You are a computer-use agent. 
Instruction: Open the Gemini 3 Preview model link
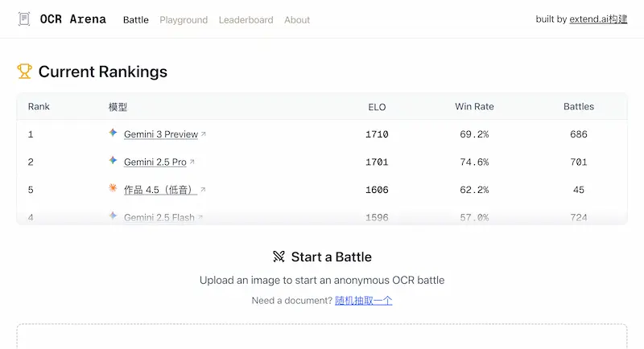coord(161,134)
